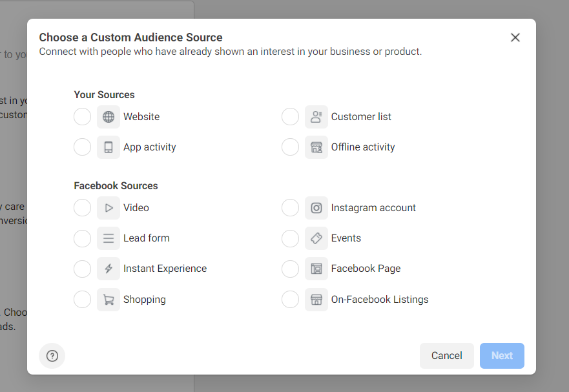This screenshot has width=569, height=392.
Task: Select the Shopping source radio button
Action: pos(82,299)
